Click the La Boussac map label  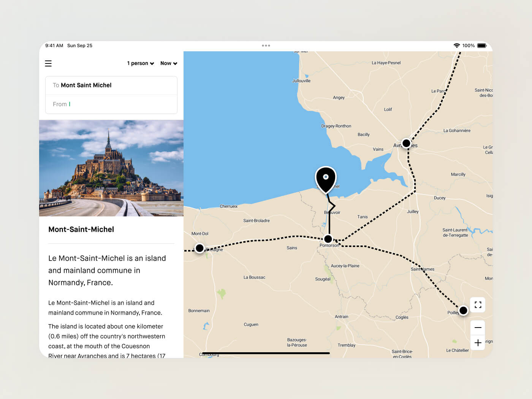click(x=255, y=277)
